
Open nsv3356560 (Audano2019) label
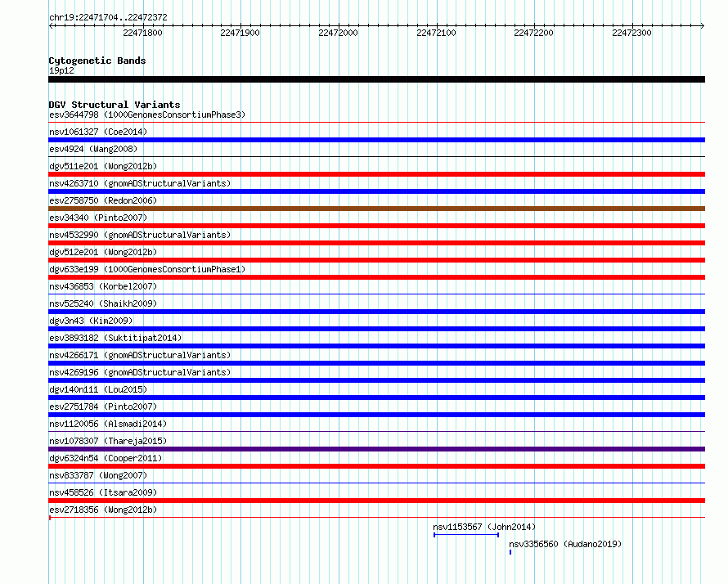click(x=565, y=544)
